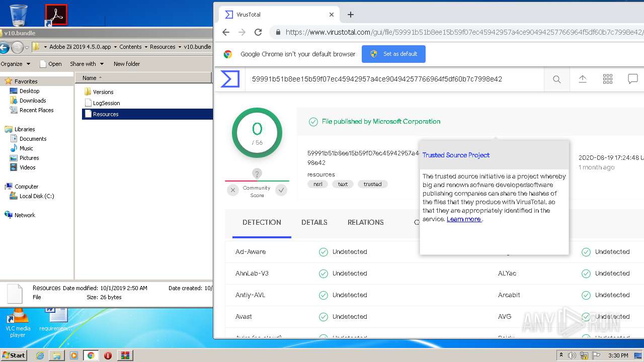Click the 'Learn more' link in tooltip
Screen dimensions: 644x362
[464, 219]
